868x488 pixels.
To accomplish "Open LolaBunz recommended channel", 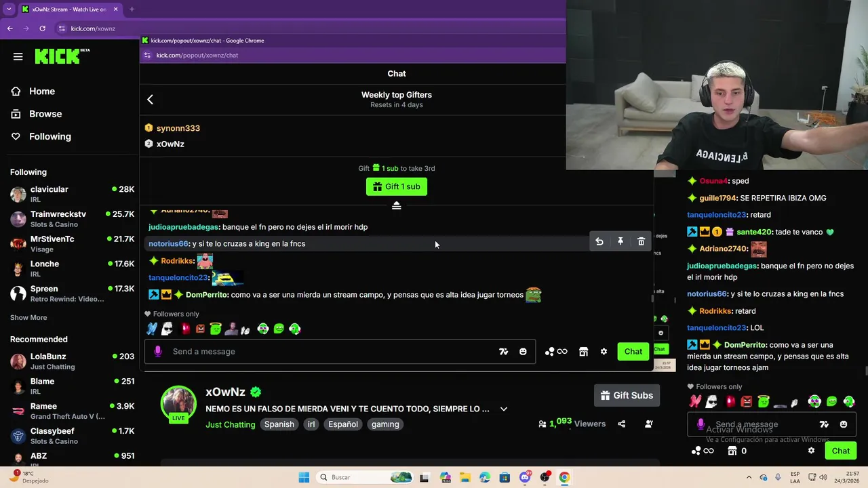I will click(72, 361).
